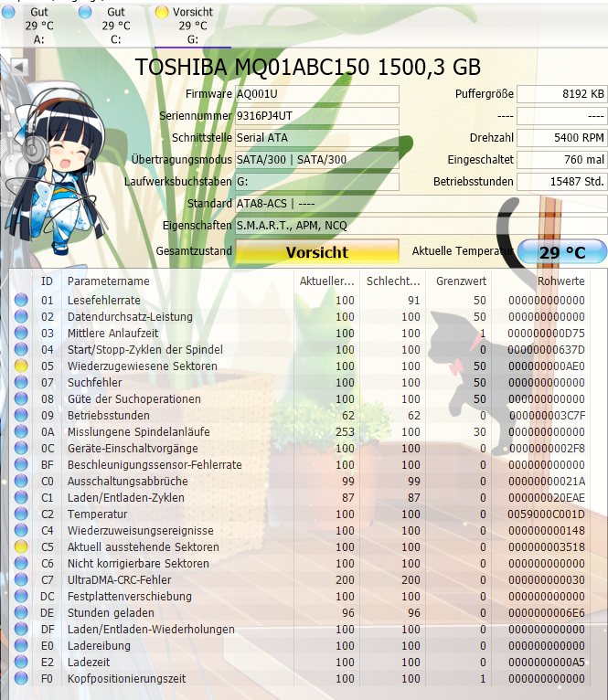
Task: Click the status icon for Mittlere Anlaufzeit
Action: [21, 333]
